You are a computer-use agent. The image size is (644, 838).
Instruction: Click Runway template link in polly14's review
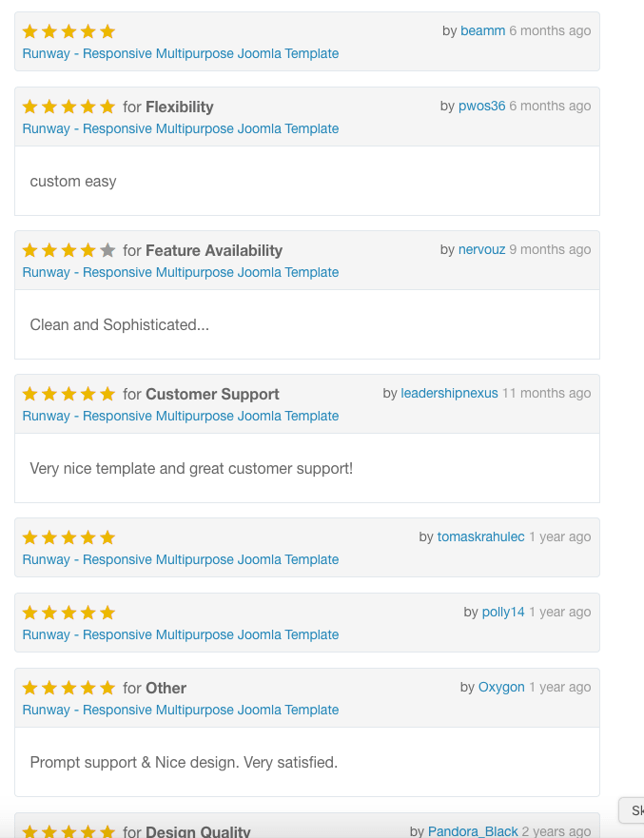(x=181, y=634)
